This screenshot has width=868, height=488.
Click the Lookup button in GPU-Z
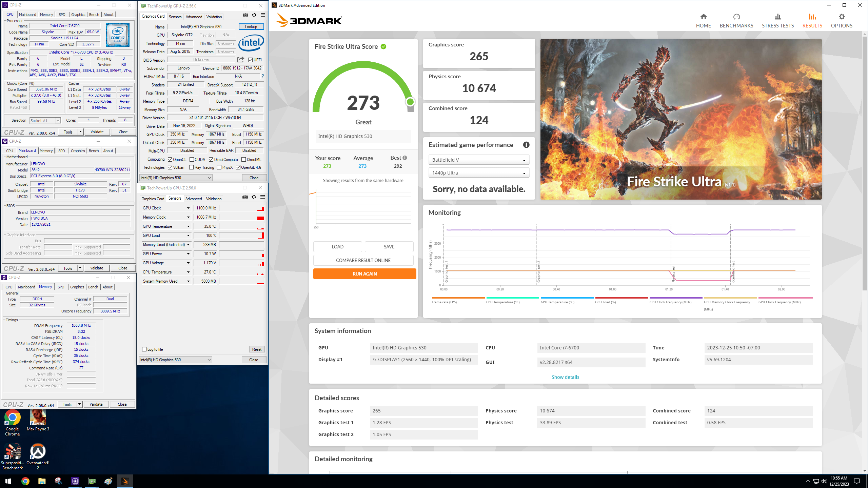click(x=251, y=27)
